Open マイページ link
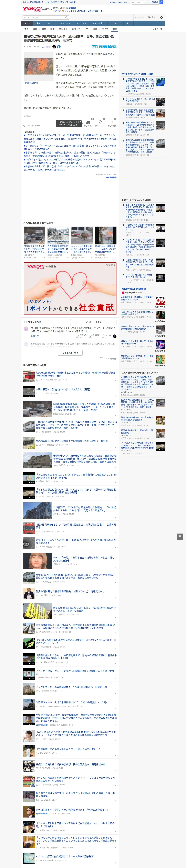Screen dimensions: 186x868 [139, 18]
